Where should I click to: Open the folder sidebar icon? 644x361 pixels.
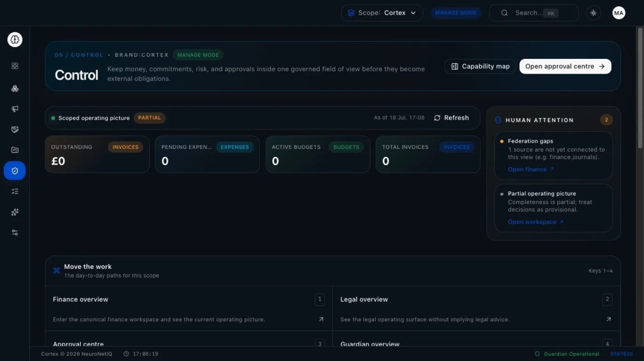pyautogui.click(x=15, y=150)
